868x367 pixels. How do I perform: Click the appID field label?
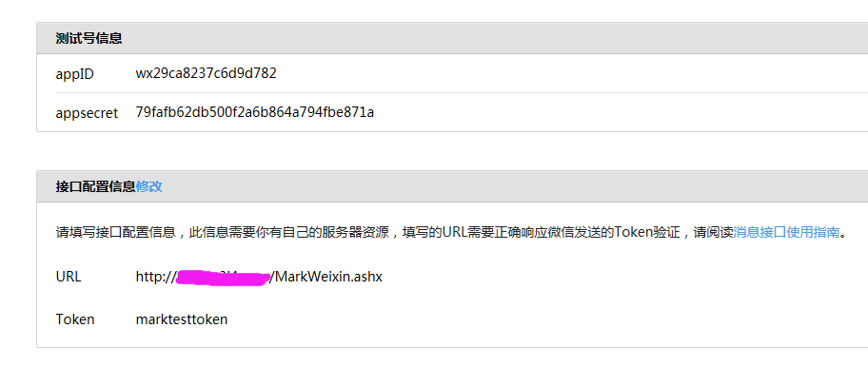pos(75,74)
